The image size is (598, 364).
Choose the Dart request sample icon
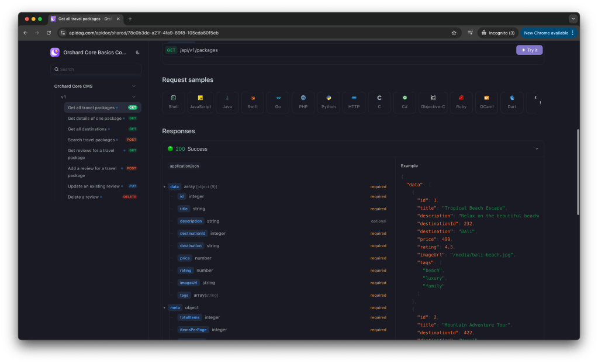512,102
